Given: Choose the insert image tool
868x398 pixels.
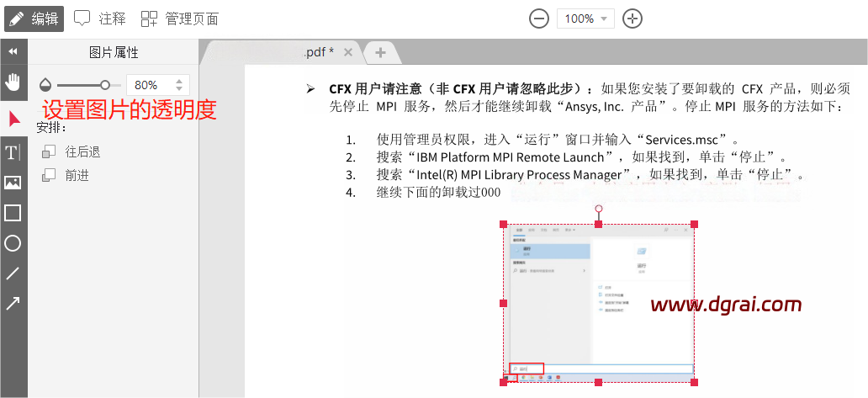Looking at the screenshot, I should click(13, 183).
